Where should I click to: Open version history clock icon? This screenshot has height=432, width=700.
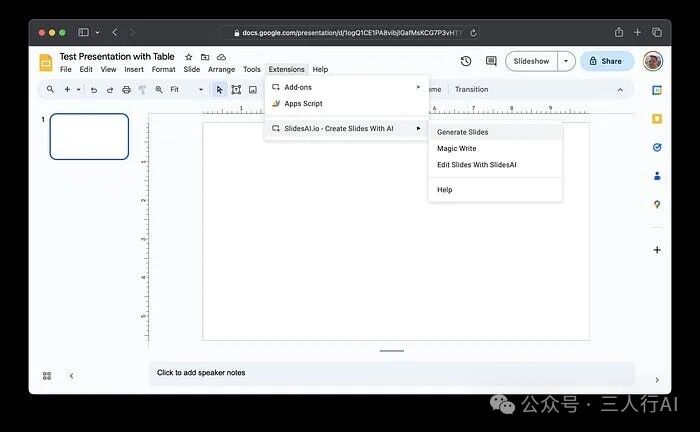click(466, 61)
